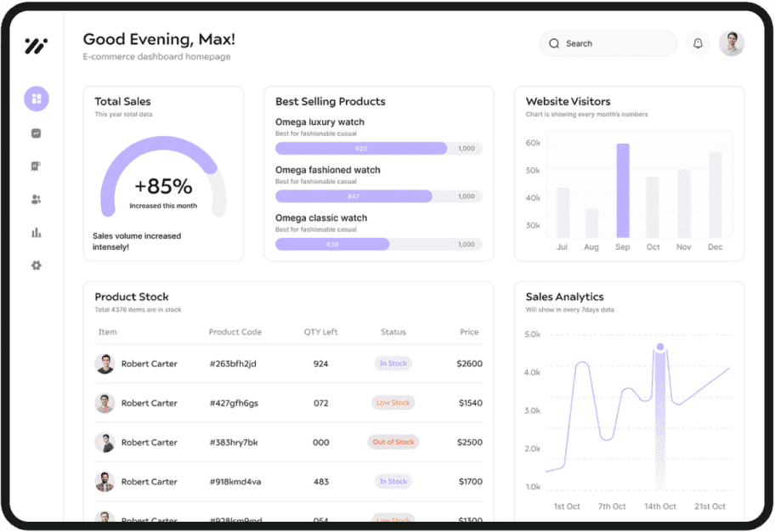Open the user profile avatar at top right
775x532 pixels.
731,43
